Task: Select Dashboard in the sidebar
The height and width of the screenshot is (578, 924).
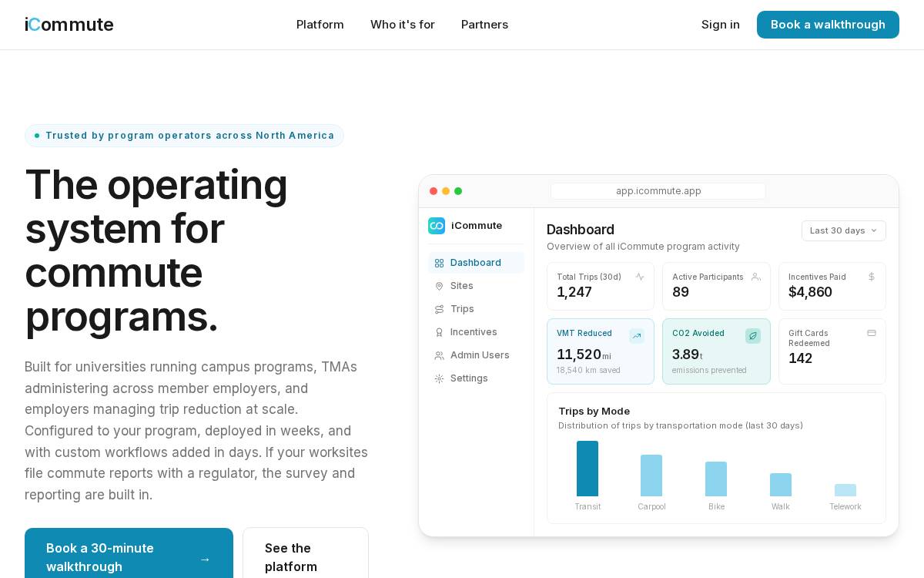Action: point(476,263)
